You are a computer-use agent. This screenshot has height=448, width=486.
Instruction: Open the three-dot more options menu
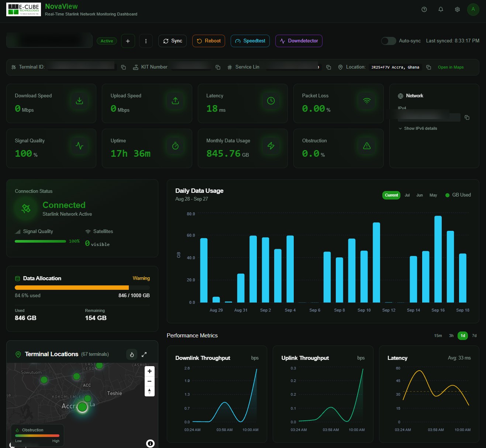146,41
